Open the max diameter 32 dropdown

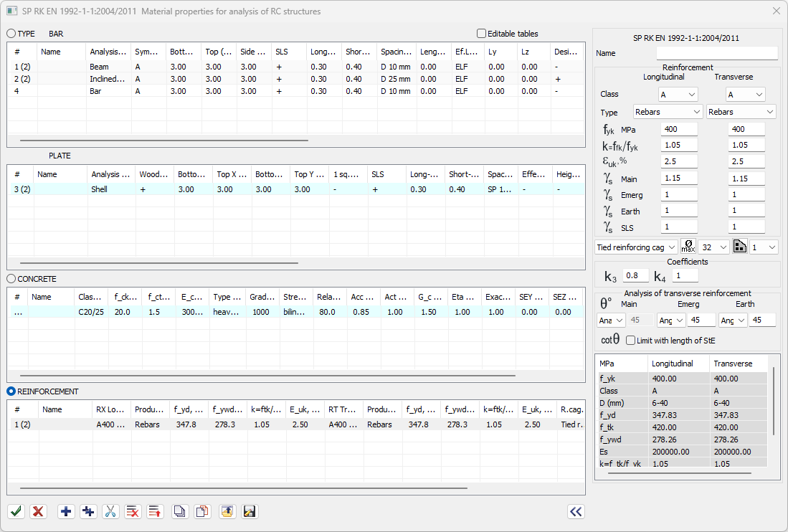coord(713,247)
